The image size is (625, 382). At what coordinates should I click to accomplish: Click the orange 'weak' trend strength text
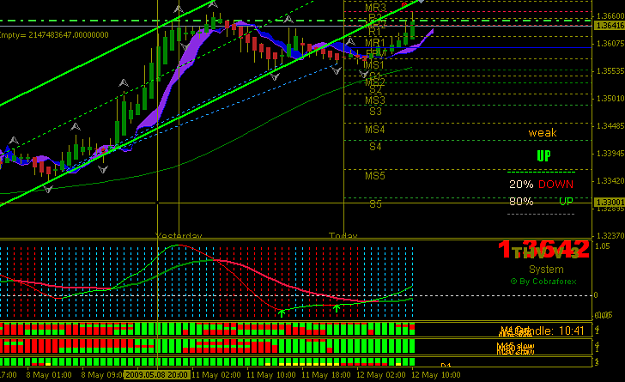tap(542, 133)
